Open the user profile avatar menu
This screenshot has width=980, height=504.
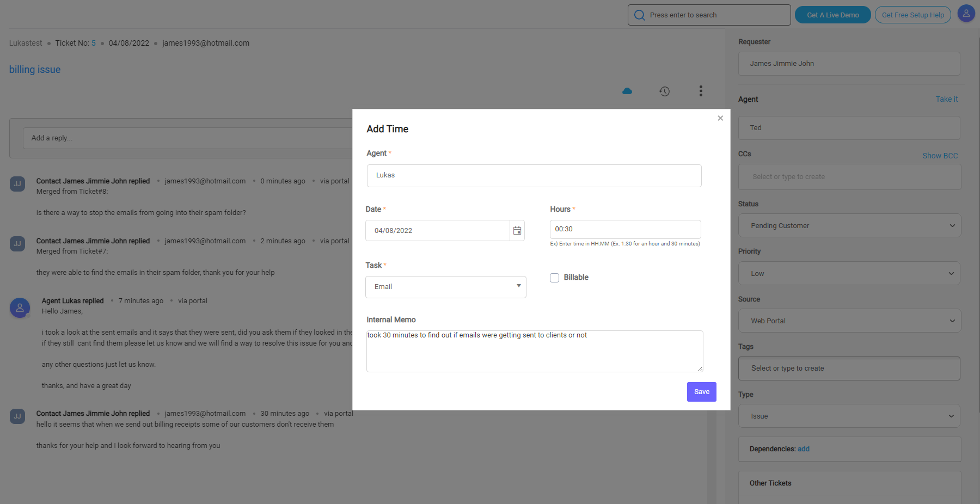[x=966, y=14]
